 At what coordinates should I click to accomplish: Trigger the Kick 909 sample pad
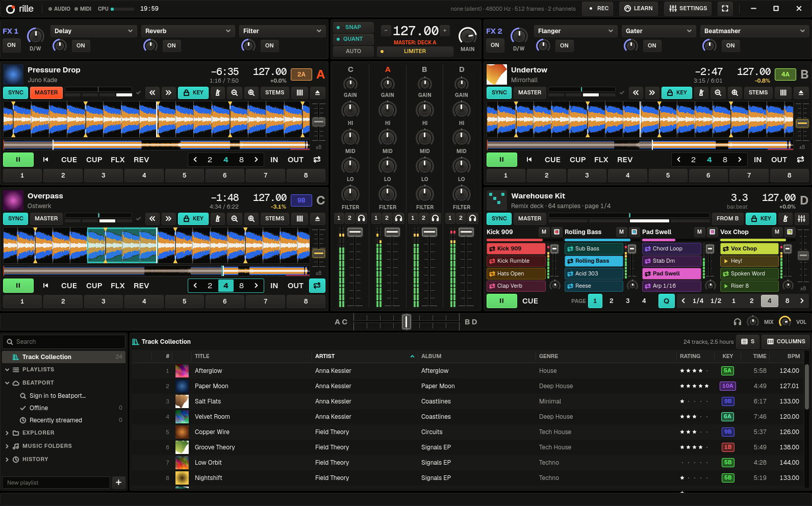(516, 249)
